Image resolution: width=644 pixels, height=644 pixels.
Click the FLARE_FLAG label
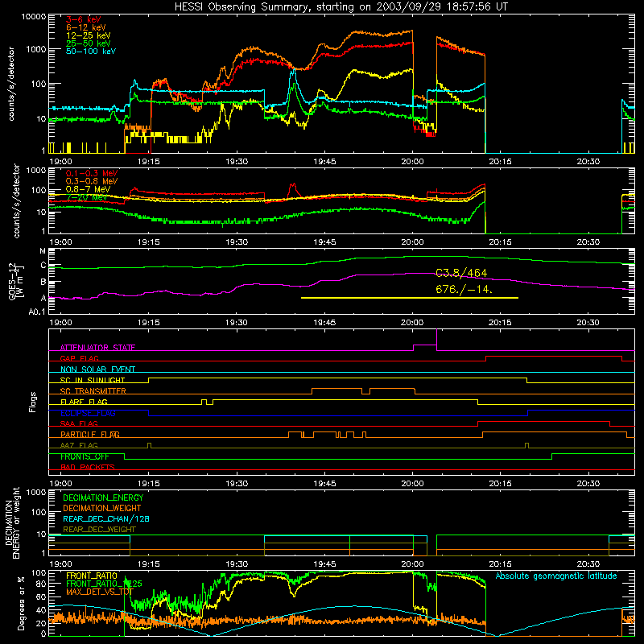click(x=84, y=402)
